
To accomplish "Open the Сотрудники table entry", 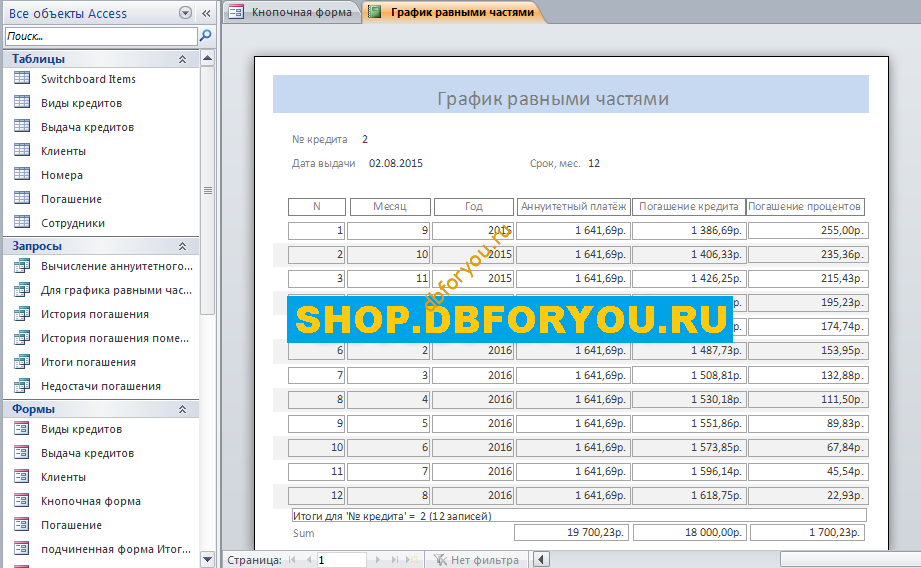I will (x=73, y=223).
